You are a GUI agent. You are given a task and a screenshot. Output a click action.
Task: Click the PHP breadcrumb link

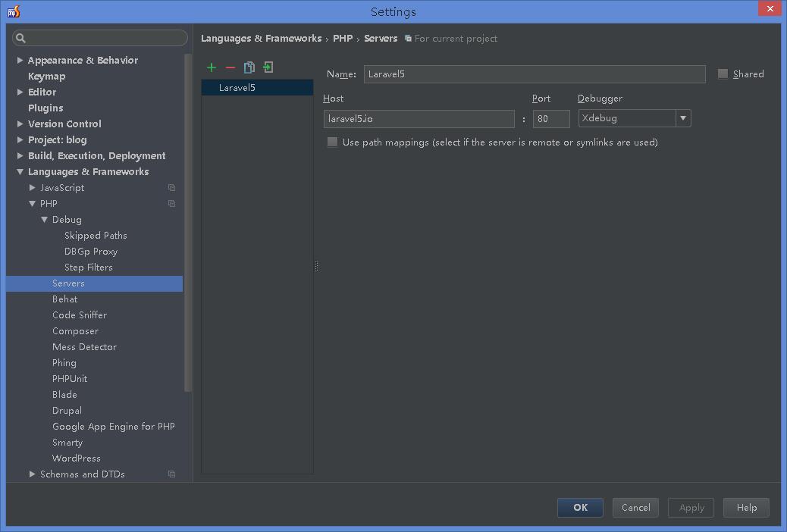tap(343, 38)
